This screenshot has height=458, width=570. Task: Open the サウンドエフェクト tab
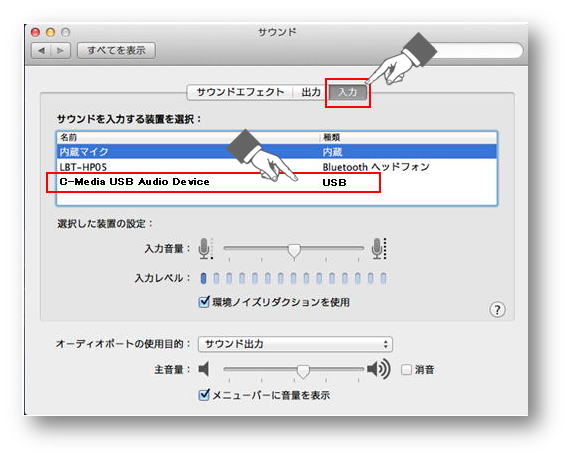coord(240,92)
